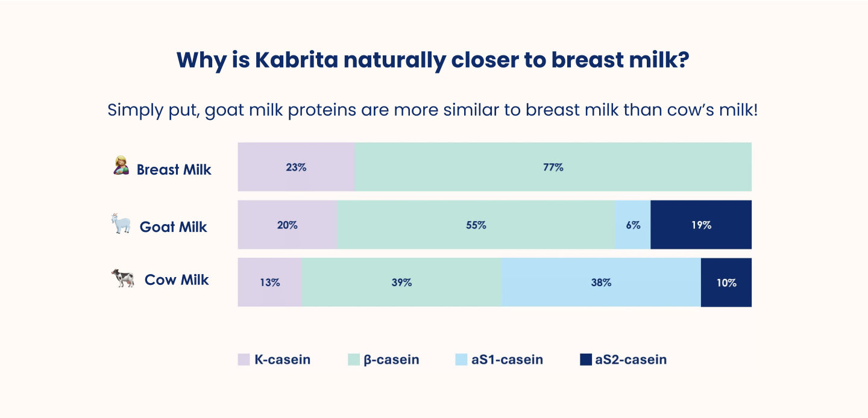The height and width of the screenshot is (418, 868).
Task: Click the aS2-casein legend color square
Action: 585,360
